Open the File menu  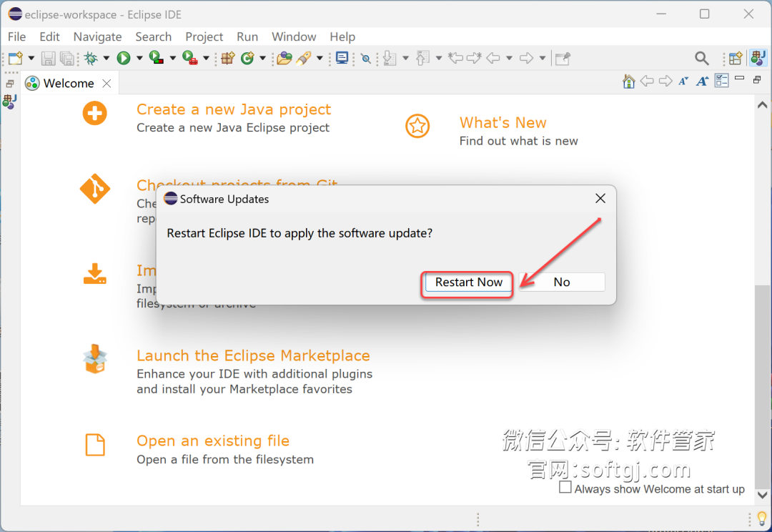[16, 37]
